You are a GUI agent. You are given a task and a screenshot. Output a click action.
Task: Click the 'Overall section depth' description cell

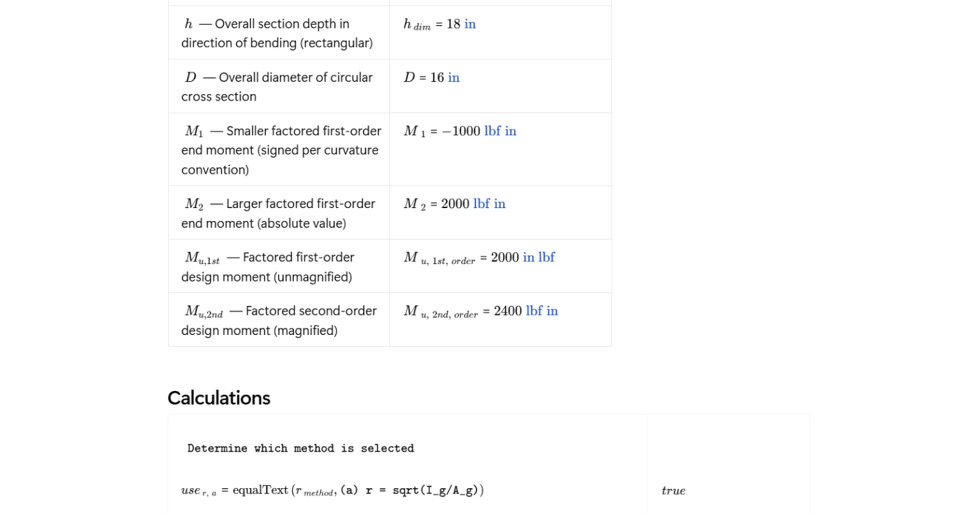tap(277, 33)
